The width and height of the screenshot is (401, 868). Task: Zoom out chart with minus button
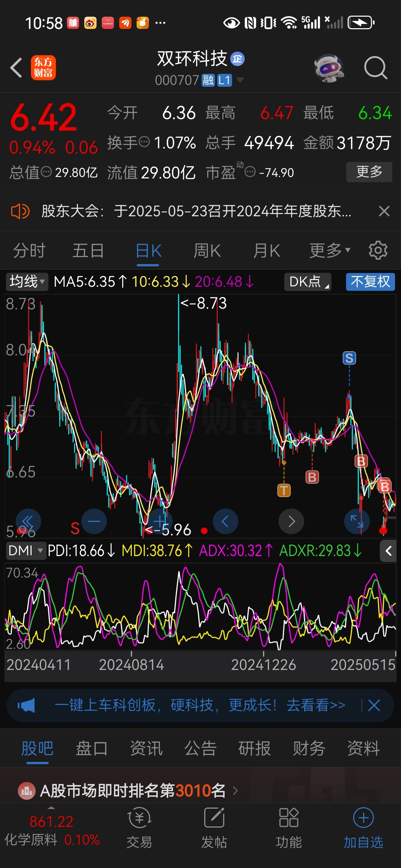click(94, 521)
